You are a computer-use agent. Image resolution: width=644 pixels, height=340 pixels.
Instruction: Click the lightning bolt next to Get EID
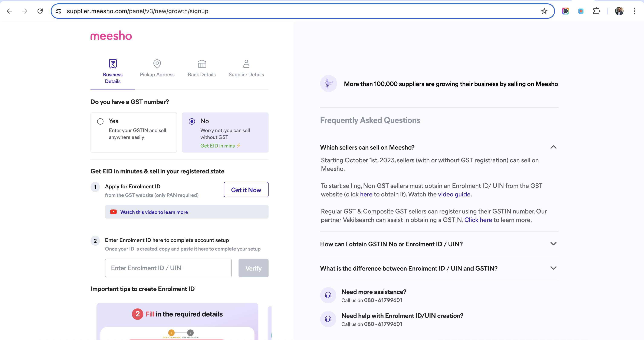[239, 146]
